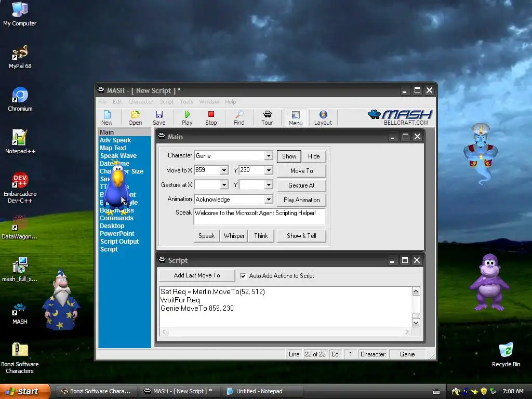
Task: Click the Layout toolbar icon
Action: pyautogui.click(x=323, y=117)
